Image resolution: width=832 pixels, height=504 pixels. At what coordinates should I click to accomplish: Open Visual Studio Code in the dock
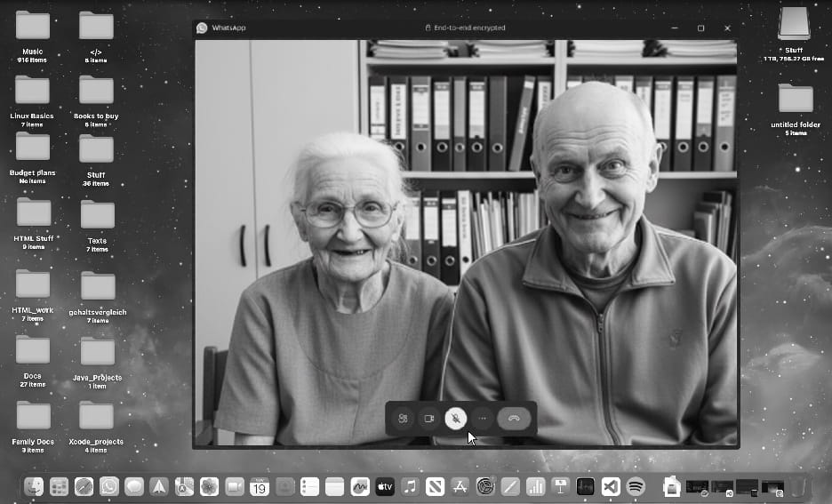point(611,486)
